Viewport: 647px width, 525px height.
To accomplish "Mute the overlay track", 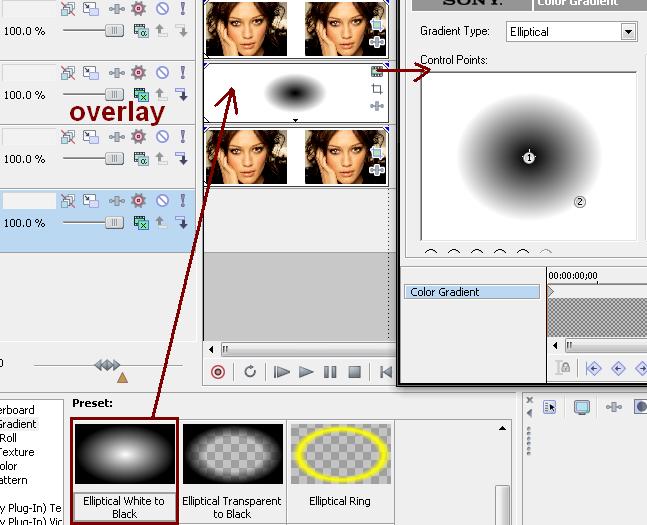I will click(162, 73).
